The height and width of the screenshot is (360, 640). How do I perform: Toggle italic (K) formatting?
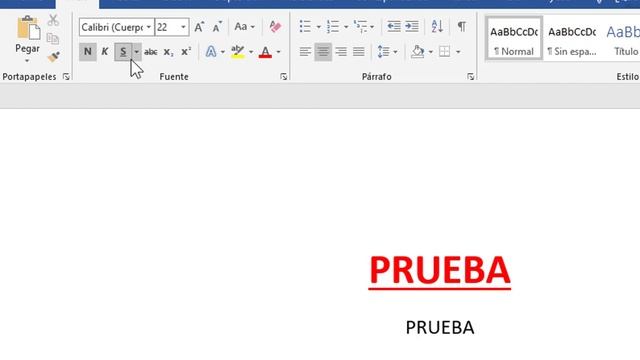105,52
